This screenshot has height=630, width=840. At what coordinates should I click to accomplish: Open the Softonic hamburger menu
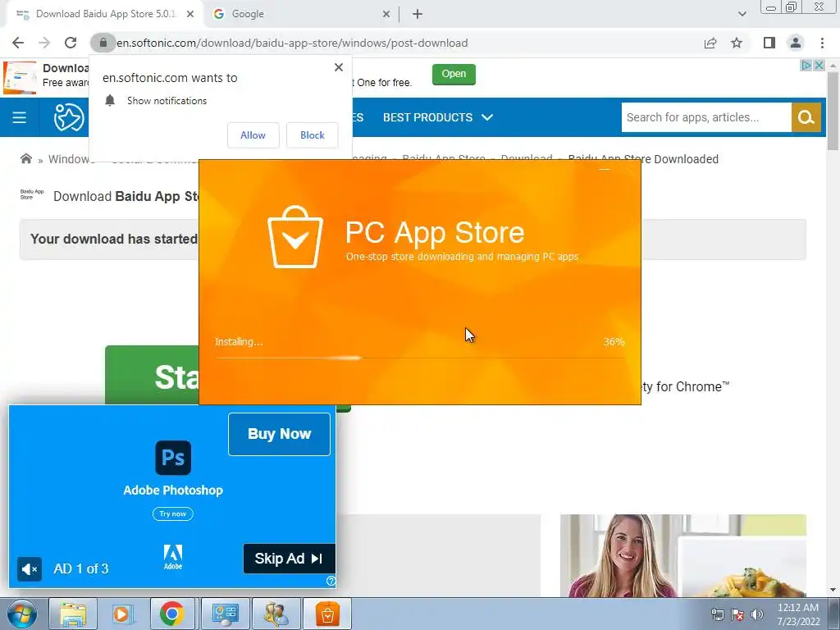point(20,117)
